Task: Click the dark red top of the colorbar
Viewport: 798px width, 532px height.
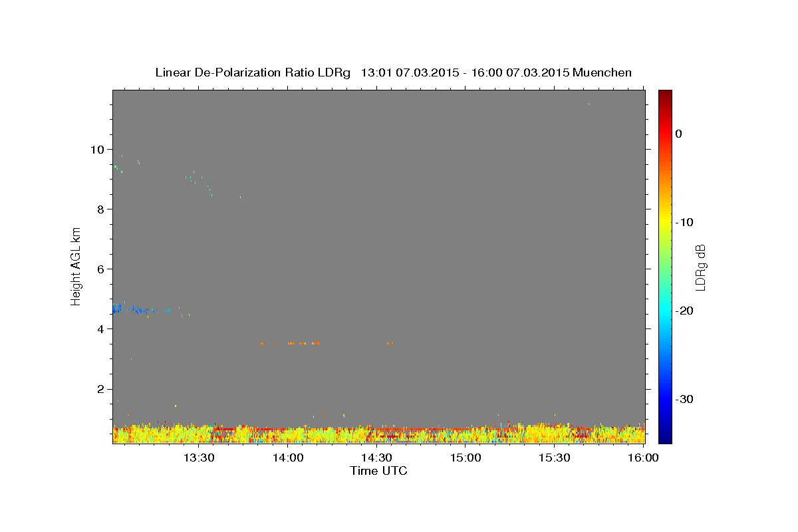Action: pyautogui.click(x=665, y=94)
